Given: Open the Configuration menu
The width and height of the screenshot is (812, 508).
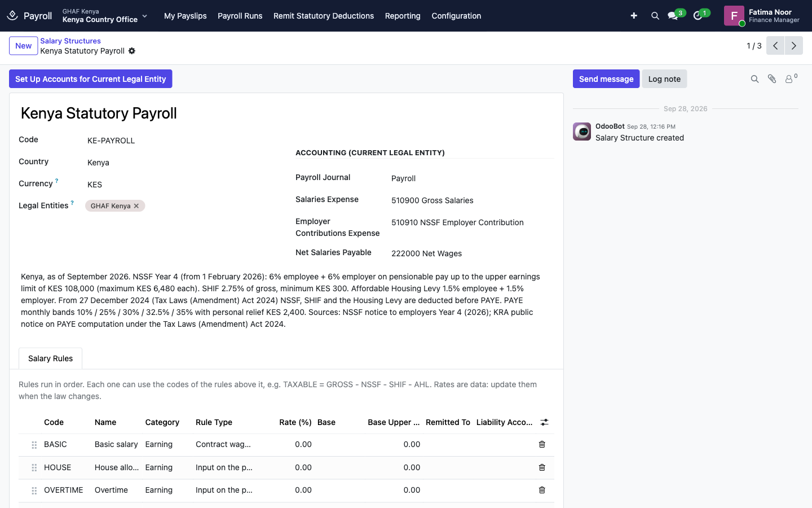Looking at the screenshot, I should click(456, 16).
